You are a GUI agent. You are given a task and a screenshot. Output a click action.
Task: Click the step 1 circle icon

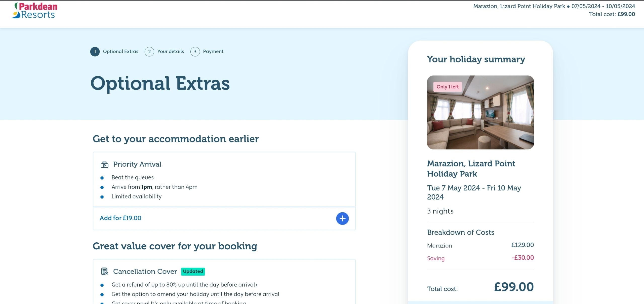click(x=95, y=52)
